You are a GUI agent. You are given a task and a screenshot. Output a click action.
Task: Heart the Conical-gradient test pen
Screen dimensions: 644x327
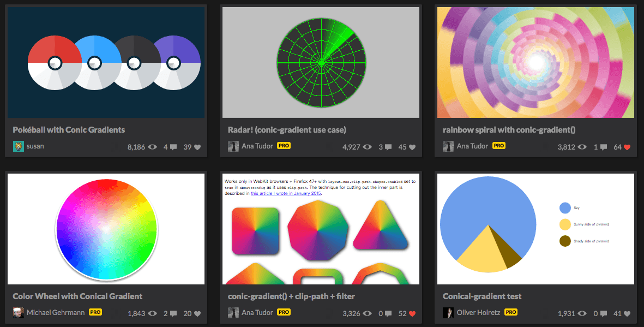tap(627, 314)
